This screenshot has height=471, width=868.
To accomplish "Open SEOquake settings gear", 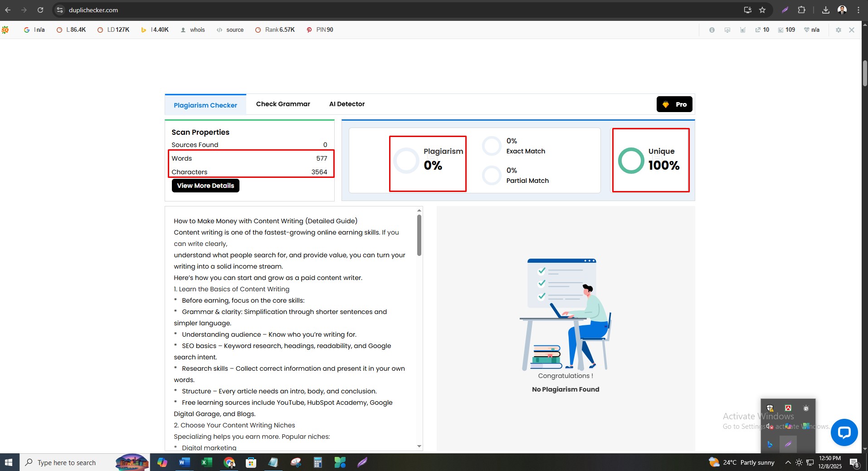I will tap(839, 30).
